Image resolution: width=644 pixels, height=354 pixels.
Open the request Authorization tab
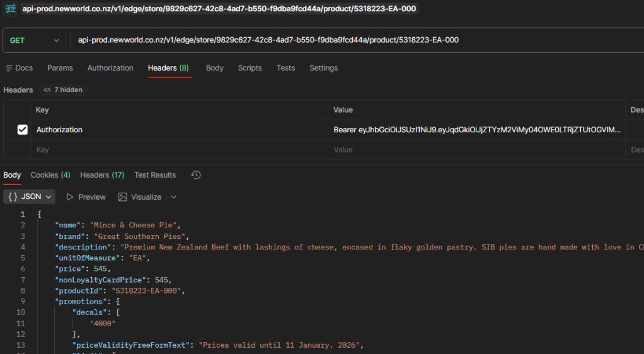pyautogui.click(x=110, y=68)
